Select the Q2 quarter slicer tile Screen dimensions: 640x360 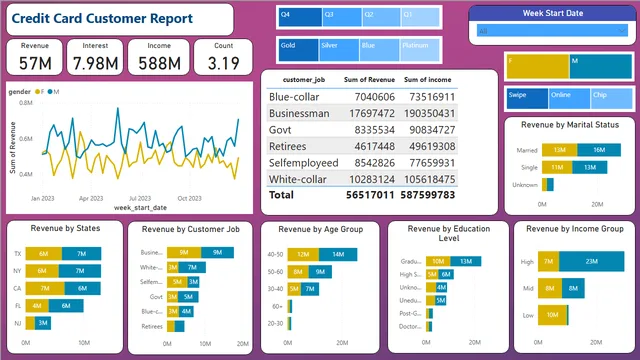[381, 18]
